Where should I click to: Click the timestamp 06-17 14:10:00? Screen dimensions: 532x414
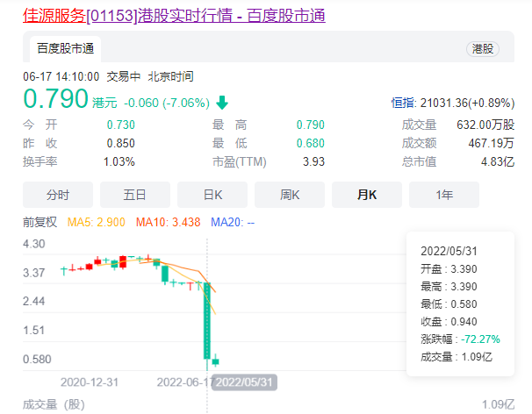point(61,76)
